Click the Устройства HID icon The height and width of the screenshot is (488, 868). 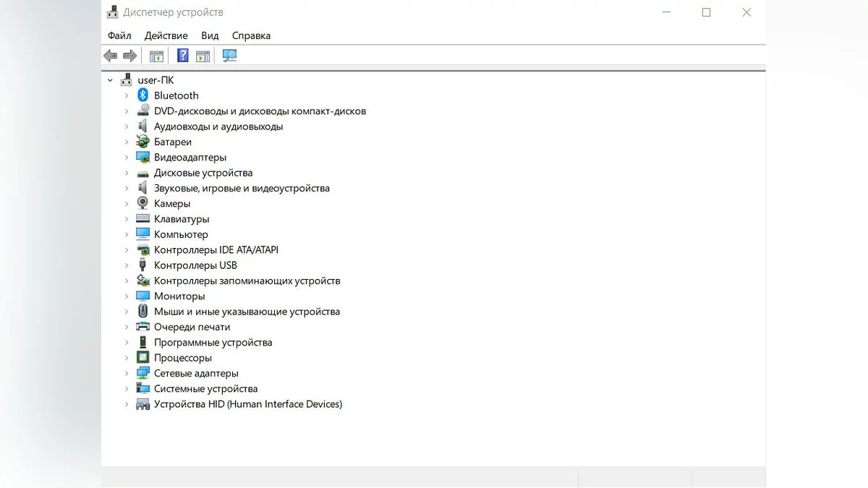pos(142,404)
